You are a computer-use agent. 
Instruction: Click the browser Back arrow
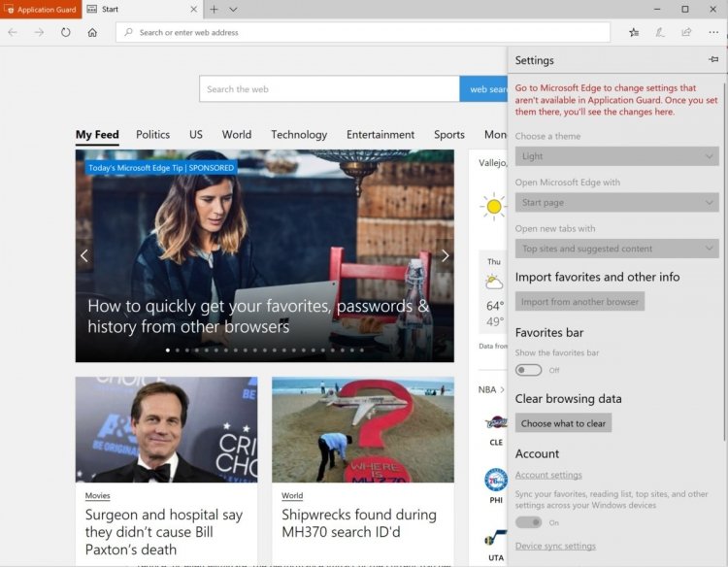tap(13, 32)
